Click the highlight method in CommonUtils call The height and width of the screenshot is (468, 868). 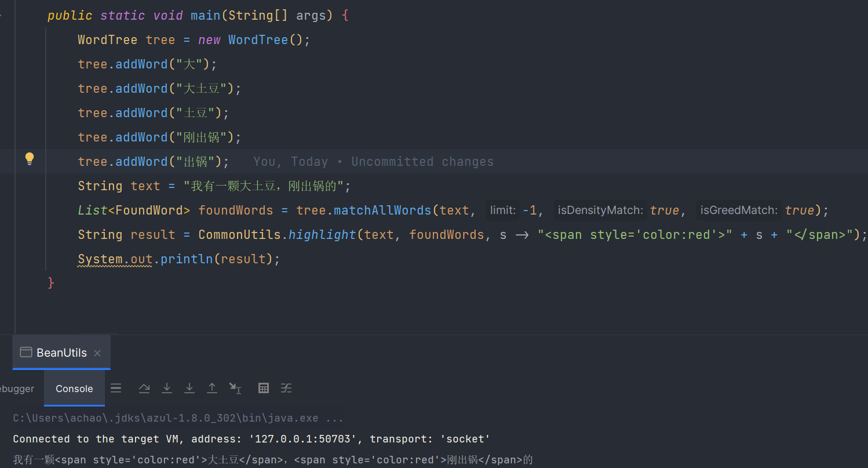(323, 235)
